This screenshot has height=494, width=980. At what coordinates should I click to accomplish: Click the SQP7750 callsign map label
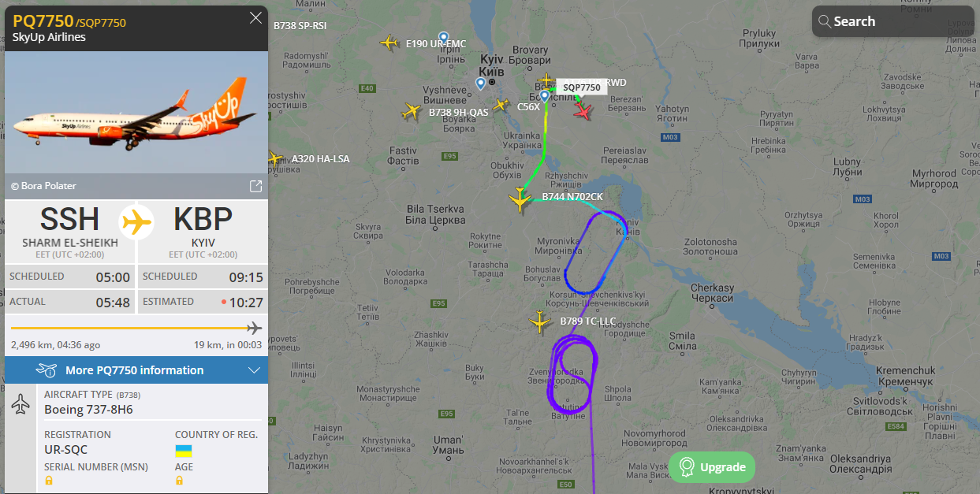pyautogui.click(x=582, y=87)
